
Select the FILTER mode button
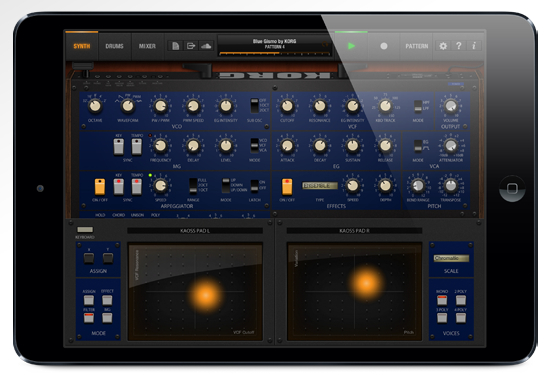tap(89, 317)
